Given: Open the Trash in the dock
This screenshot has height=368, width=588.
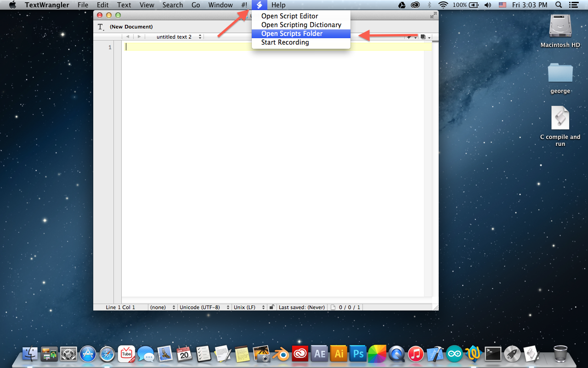Looking at the screenshot, I should [x=560, y=354].
